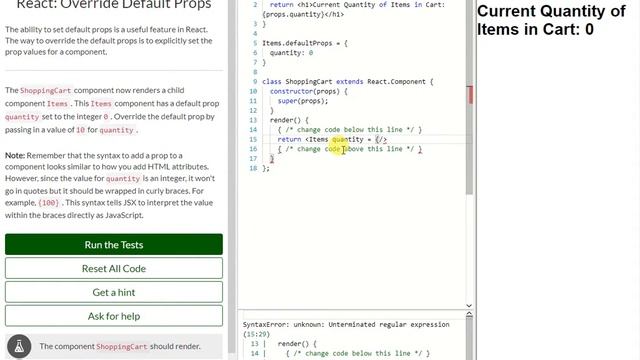Click the Run the Tests button
This screenshot has width=640, height=360.
114,244
